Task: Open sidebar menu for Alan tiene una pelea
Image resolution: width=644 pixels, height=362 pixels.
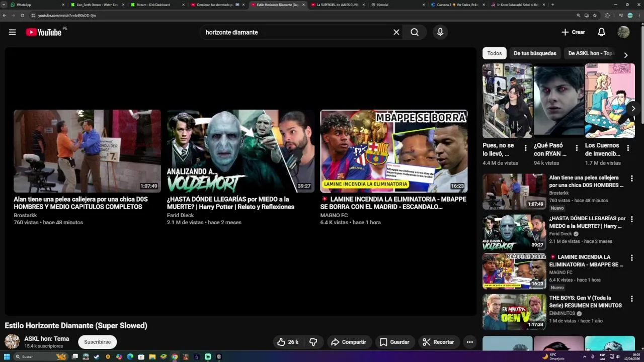Action: click(632, 178)
